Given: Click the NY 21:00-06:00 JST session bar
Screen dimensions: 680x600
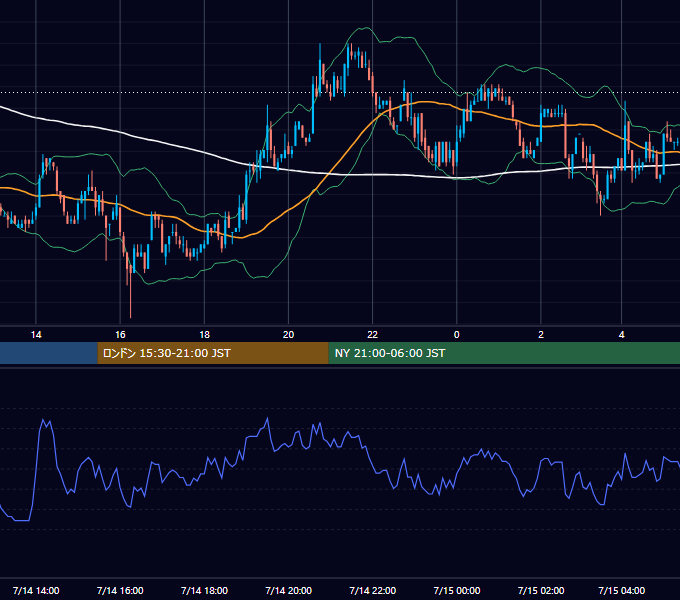Looking at the screenshot, I should (x=504, y=353).
